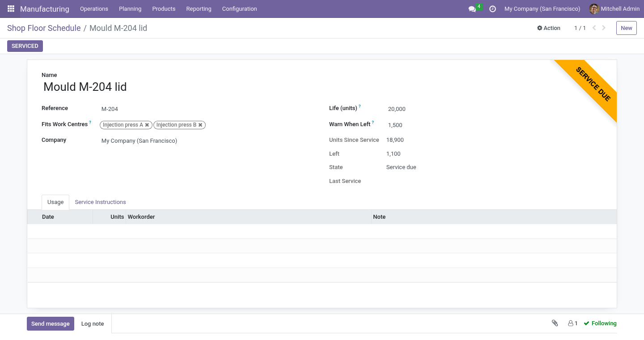644x340 pixels.
Task: Sort usage table by Workorder column
Action: tap(249, 217)
